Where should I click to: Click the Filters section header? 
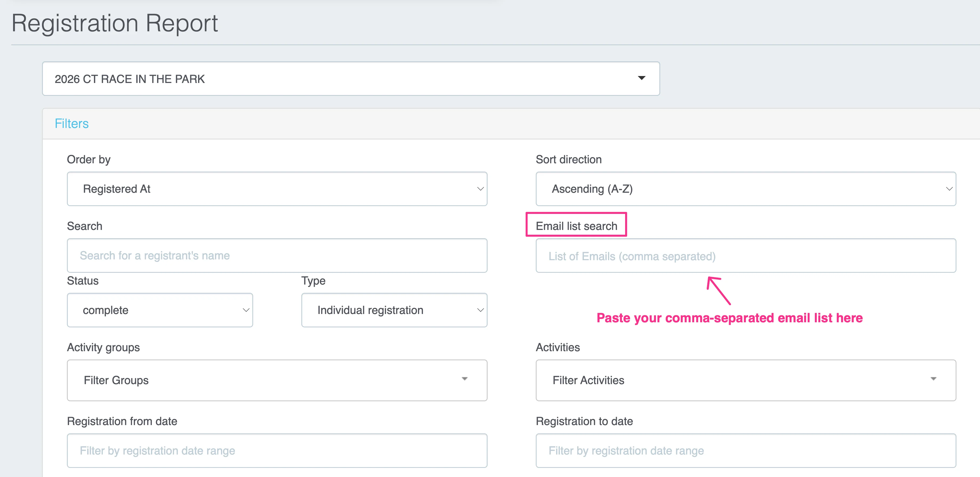click(x=71, y=123)
